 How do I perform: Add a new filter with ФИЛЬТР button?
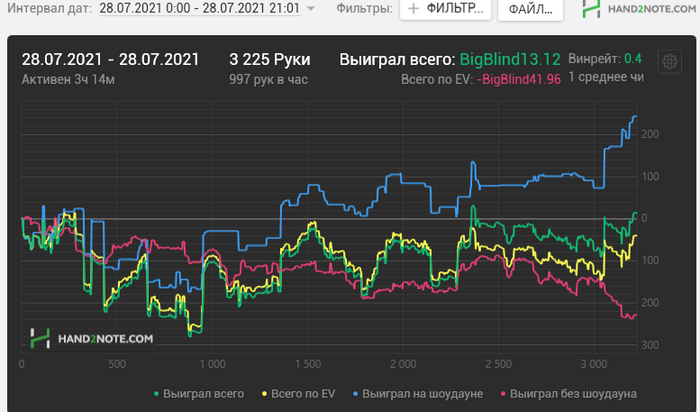coord(445,8)
